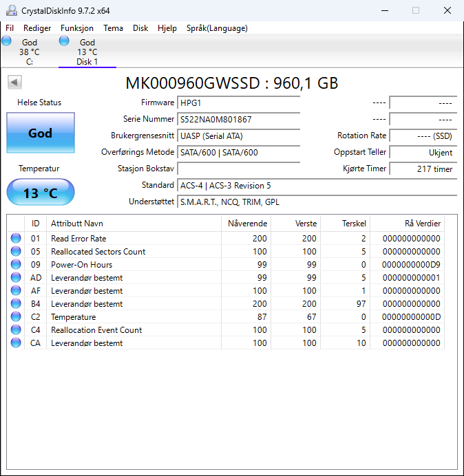
Task: Click the CrystalDiskInfo app icon in title bar
Action: click(12, 10)
